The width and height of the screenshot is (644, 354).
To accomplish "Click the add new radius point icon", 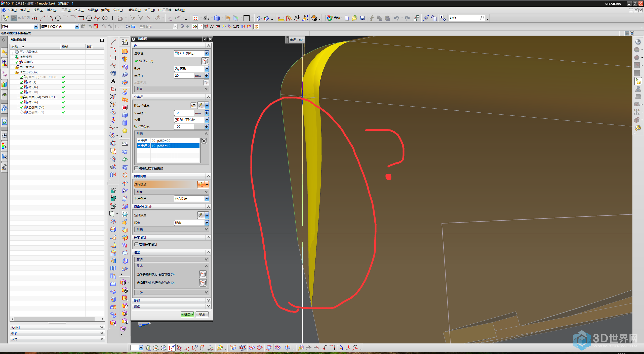I will (x=193, y=105).
